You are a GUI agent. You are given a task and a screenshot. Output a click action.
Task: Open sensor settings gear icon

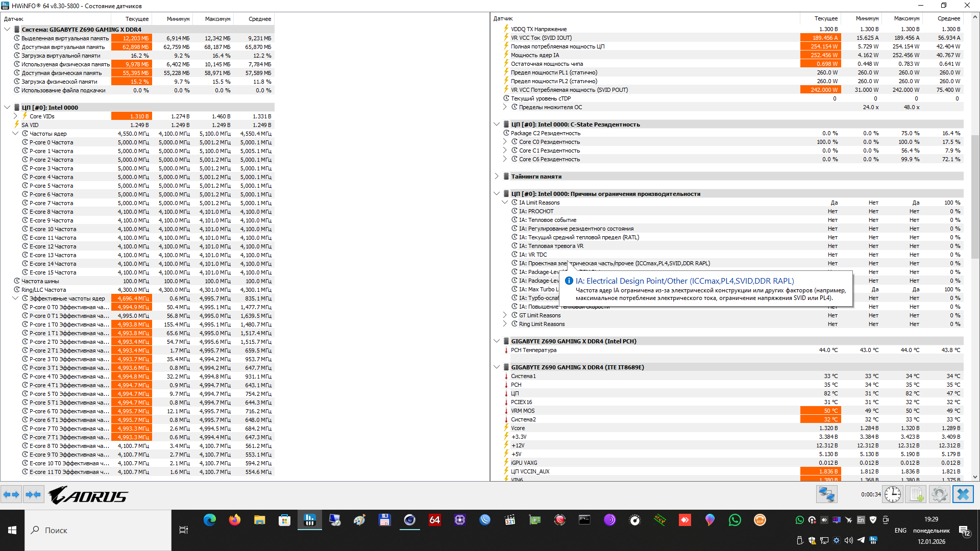[x=939, y=494]
